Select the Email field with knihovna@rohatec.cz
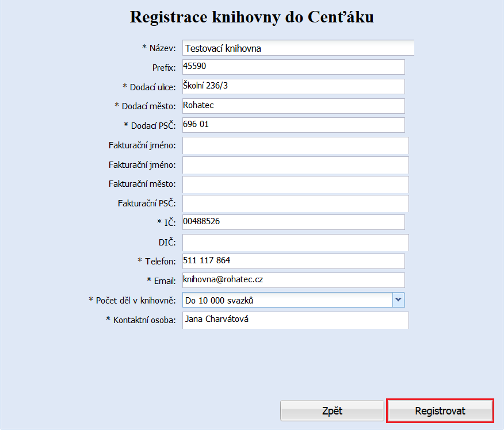504x430 pixels. (x=293, y=280)
